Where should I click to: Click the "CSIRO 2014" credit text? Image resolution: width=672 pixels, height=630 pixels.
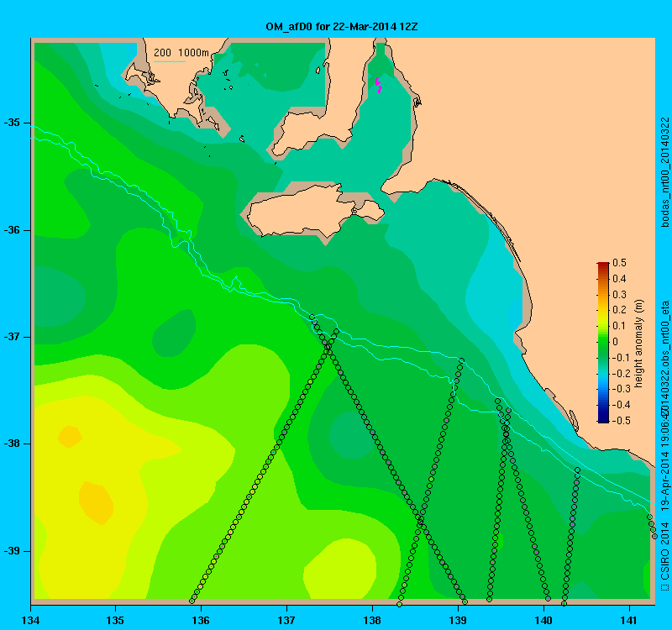pyautogui.click(x=664, y=549)
